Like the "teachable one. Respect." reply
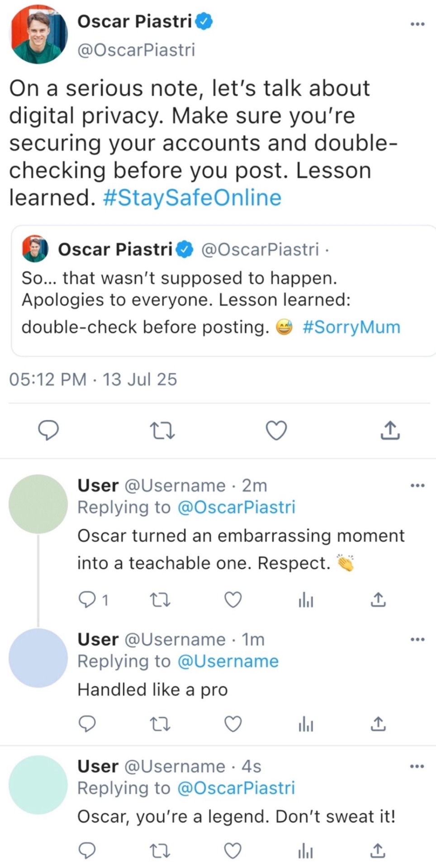The height and width of the screenshot is (868, 436). point(233,600)
